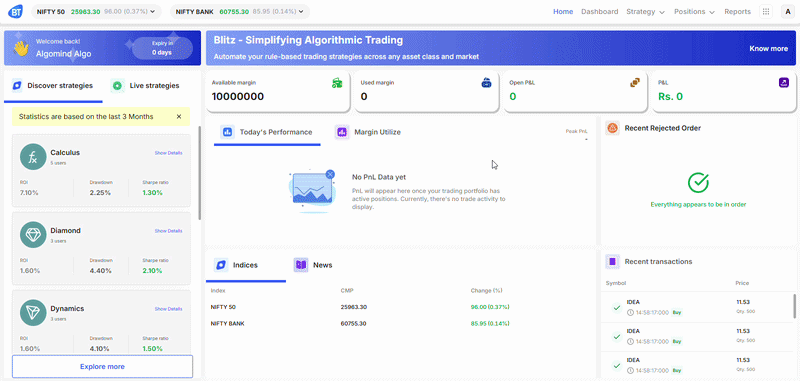Screen dimensions: 800x381
Task: Click the Calculus strategy fx icon
Action: (x=33, y=157)
